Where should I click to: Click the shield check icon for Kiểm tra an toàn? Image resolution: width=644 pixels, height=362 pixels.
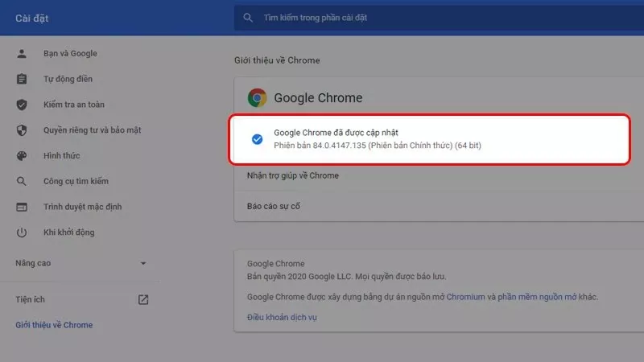22,105
